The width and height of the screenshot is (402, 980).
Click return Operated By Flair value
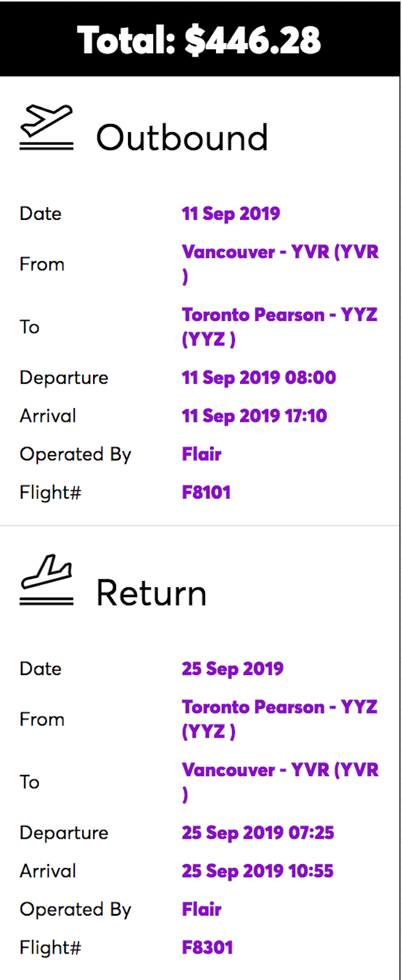coord(202,909)
